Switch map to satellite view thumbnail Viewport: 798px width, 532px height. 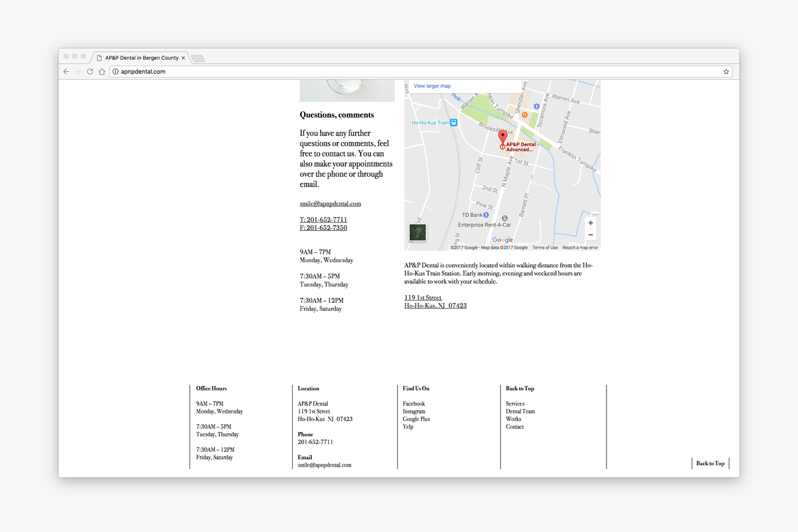418,232
